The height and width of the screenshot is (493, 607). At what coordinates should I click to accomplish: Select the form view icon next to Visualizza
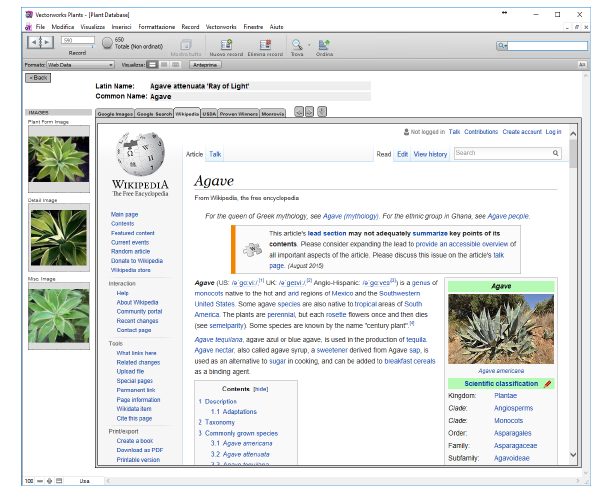[x=153, y=65]
